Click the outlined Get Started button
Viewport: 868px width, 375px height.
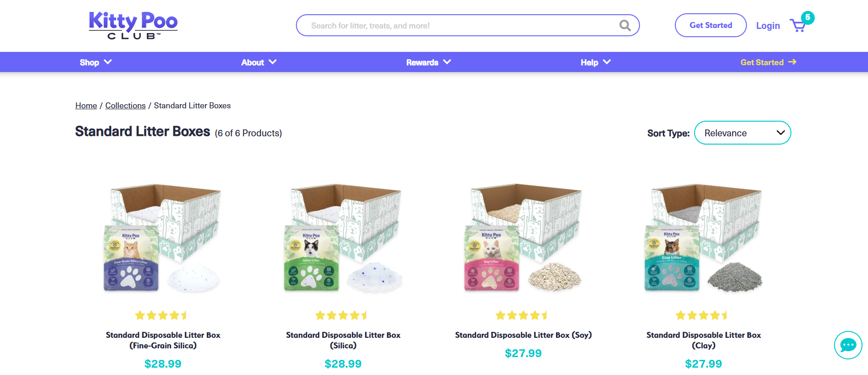pyautogui.click(x=711, y=25)
